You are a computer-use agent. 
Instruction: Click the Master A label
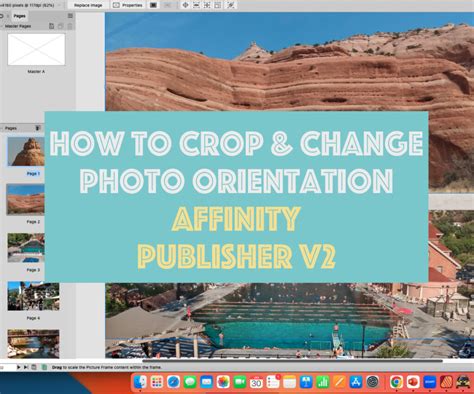36,72
